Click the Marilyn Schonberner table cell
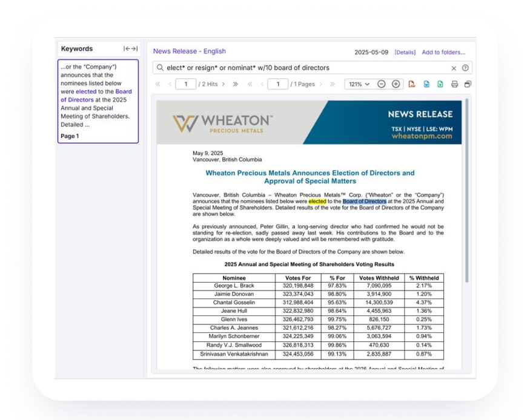Viewport: 530px width, 420px height. tap(234, 336)
